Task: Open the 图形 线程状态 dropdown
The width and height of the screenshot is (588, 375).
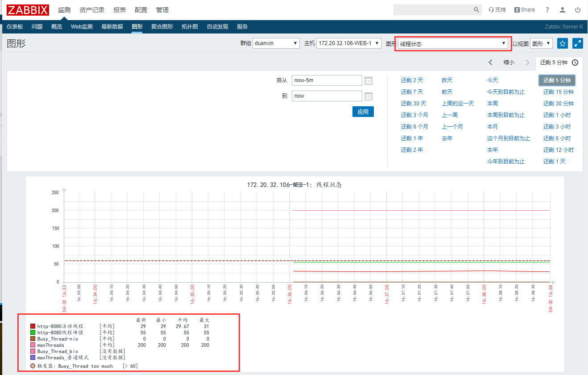Action: click(453, 43)
